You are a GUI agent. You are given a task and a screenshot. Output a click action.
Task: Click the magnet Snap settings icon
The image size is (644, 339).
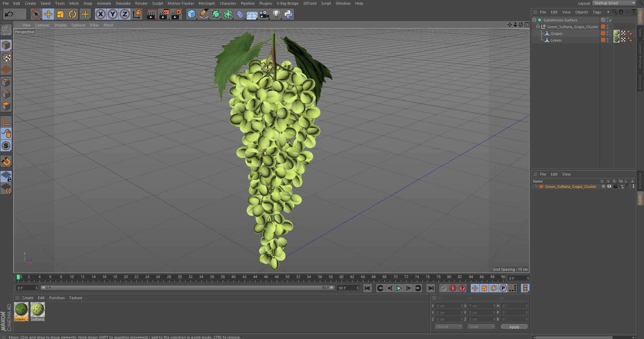pyautogui.click(x=6, y=161)
